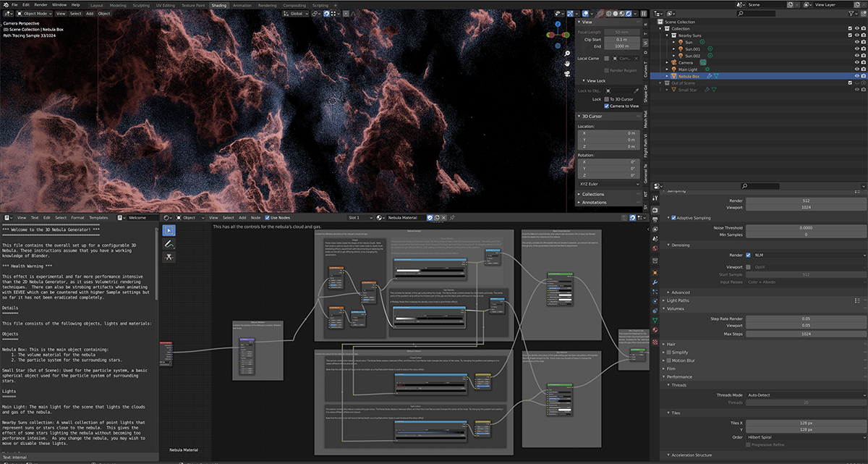Uncheck the Use Nodes checkbox
Screen dimensions: 868x464
[266, 217]
